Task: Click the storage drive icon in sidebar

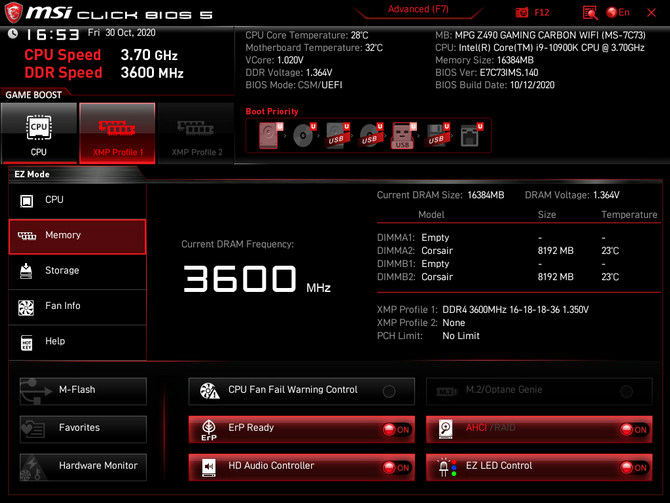Action: (x=26, y=271)
